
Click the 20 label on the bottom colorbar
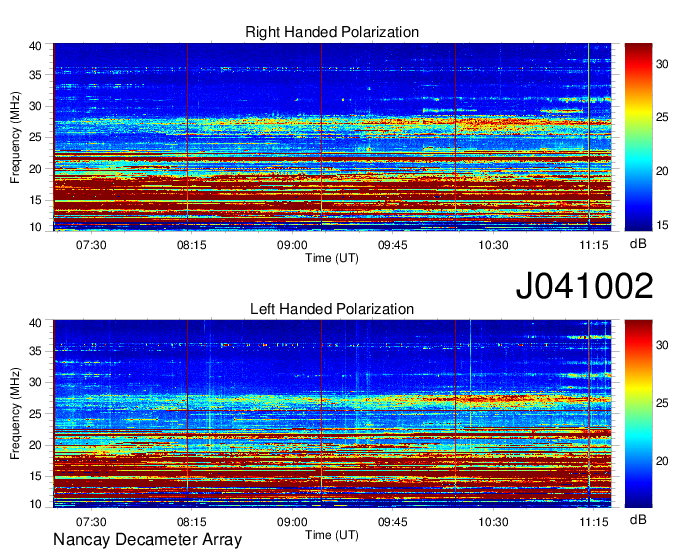pyautogui.click(x=662, y=461)
